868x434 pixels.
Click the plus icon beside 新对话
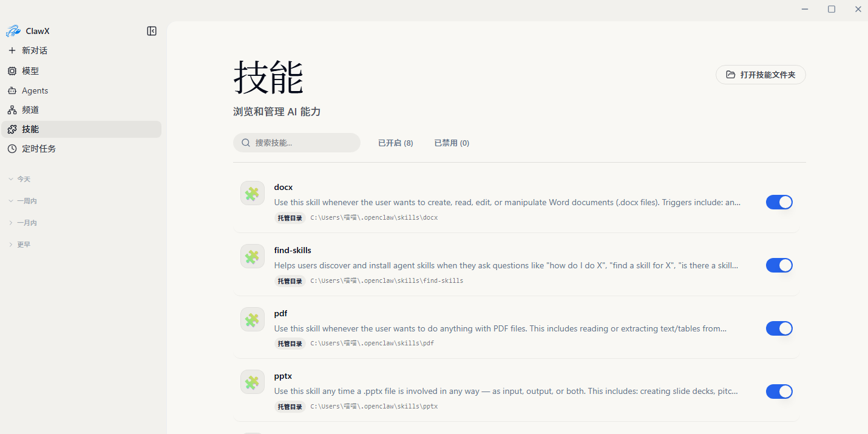click(x=12, y=50)
